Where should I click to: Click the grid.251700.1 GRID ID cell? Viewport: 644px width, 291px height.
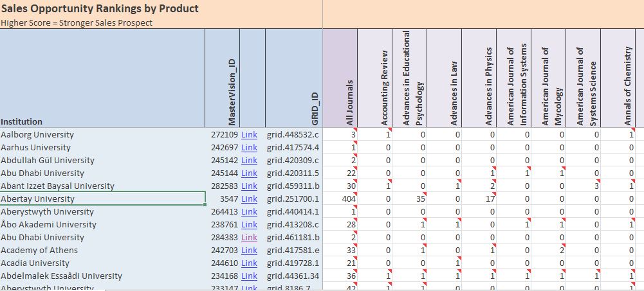(293, 199)
